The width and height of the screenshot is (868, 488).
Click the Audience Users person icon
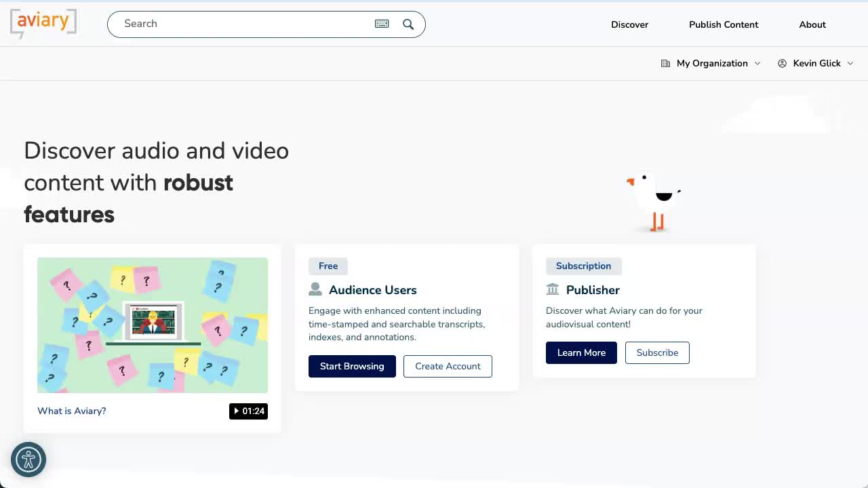[315, 289]
